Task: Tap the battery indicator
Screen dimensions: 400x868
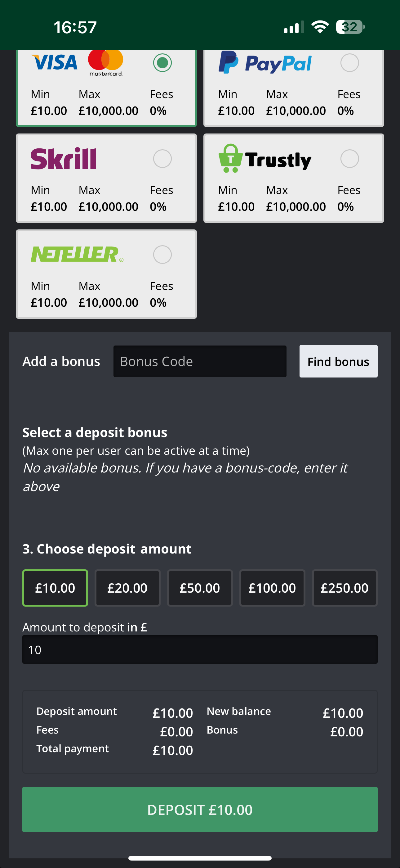Action: click(x=350, y=26)
